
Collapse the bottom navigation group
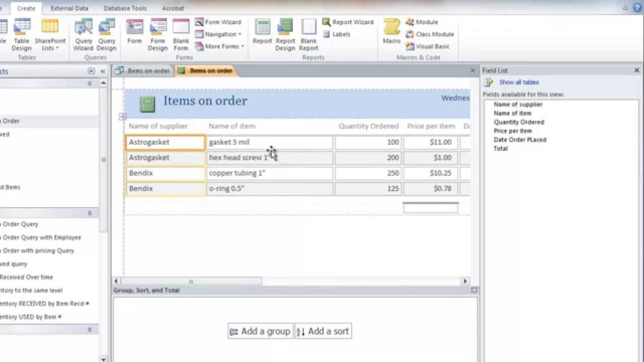point(90,330)
